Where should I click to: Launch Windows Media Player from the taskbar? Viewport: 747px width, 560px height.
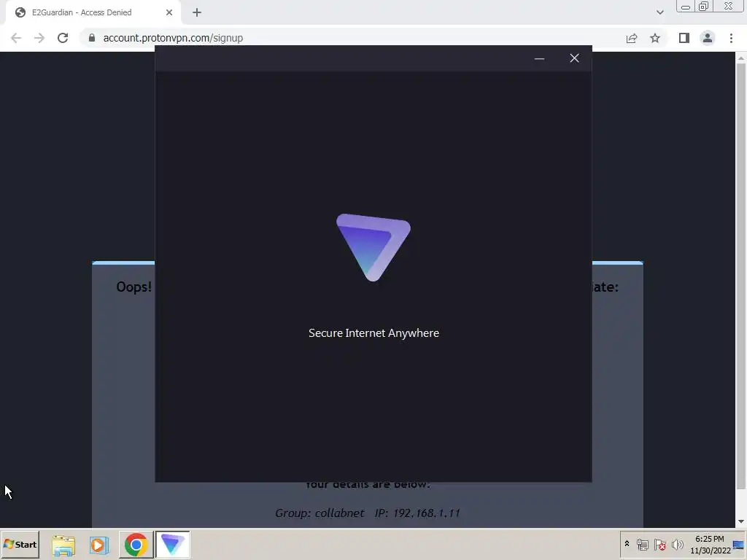[x=99, y=545]
